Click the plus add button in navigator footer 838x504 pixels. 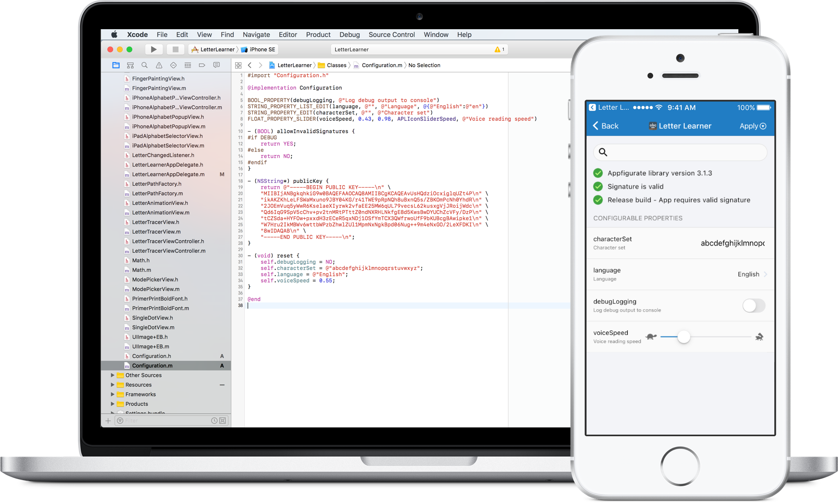coord(108,421)
